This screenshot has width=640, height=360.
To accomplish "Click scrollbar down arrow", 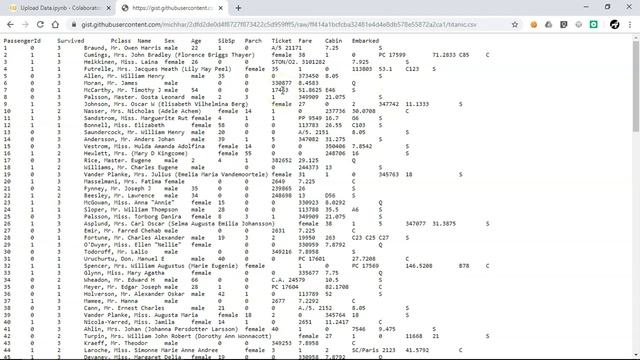I will coord(636,355).
